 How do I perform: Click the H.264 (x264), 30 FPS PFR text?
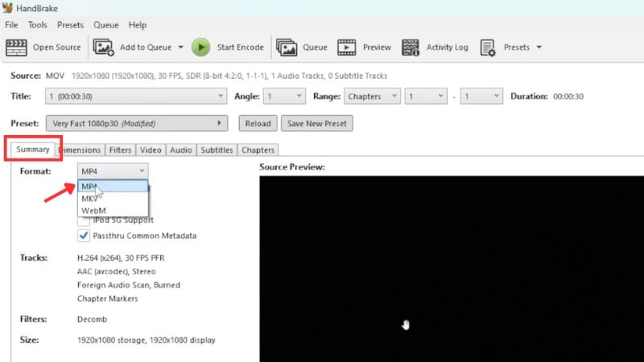pos(121,257)
